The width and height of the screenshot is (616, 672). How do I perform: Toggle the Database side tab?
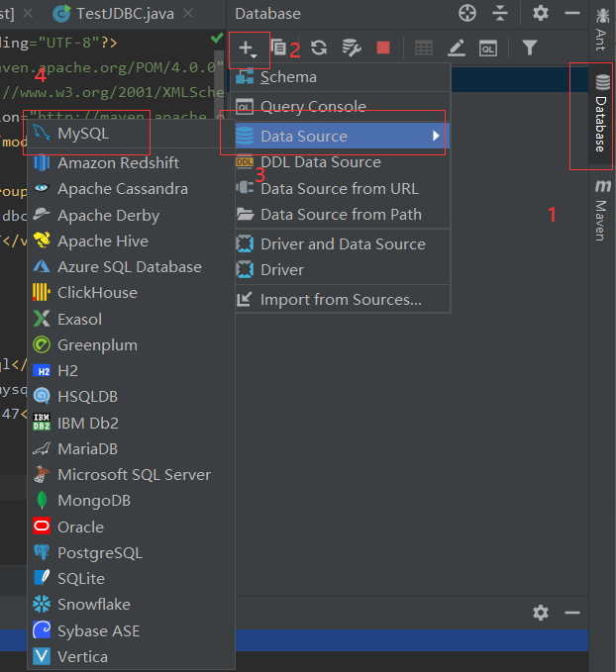pyautogui.click(x=602, y=114)
